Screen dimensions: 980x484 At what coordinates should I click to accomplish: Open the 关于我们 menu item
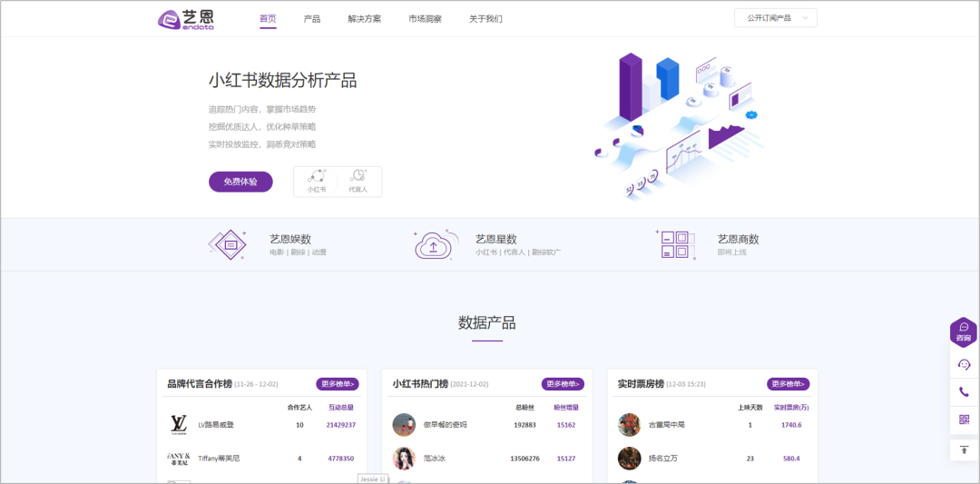pyautogui.click(x=485, y=19)
